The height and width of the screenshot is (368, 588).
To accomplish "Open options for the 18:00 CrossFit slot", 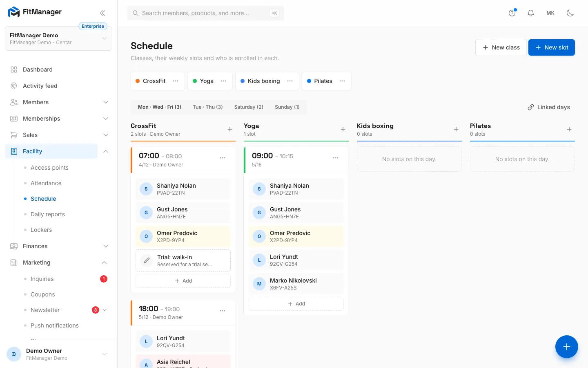I will point(223,311).
